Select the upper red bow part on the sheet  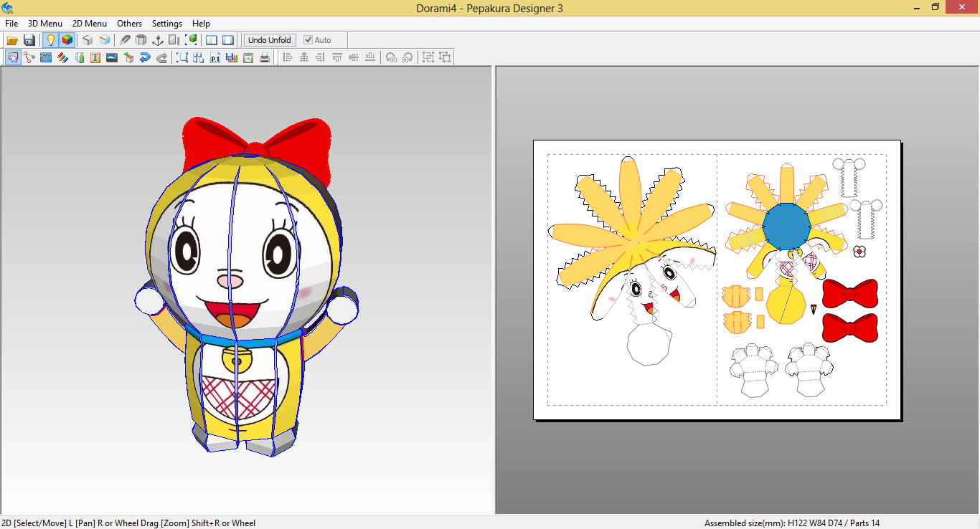point(850,294)
